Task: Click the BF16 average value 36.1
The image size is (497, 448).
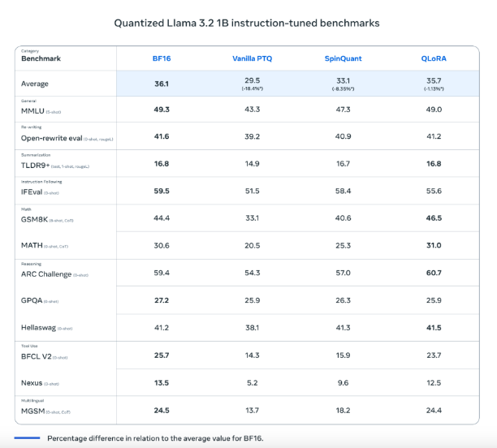Action: coord(161,84)
